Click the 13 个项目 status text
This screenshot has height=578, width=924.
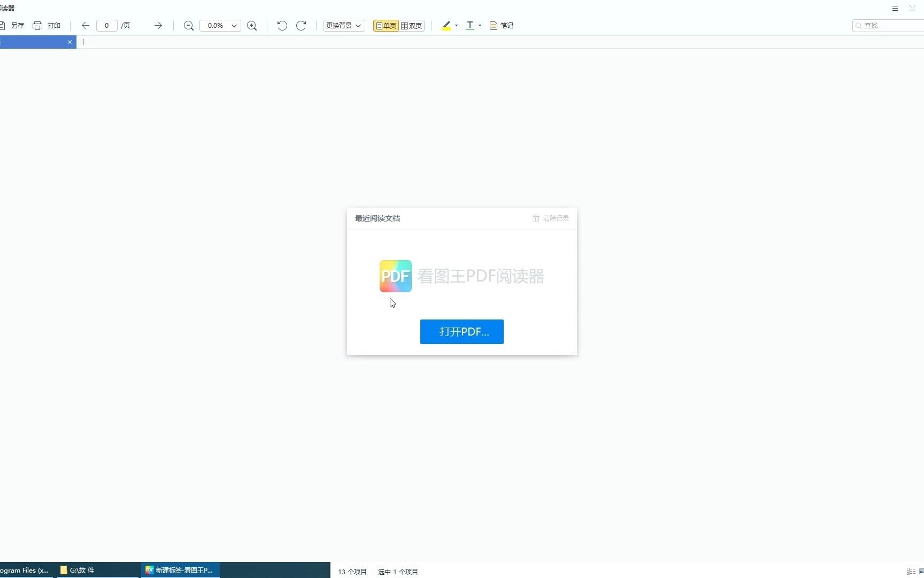coord(352,572)
